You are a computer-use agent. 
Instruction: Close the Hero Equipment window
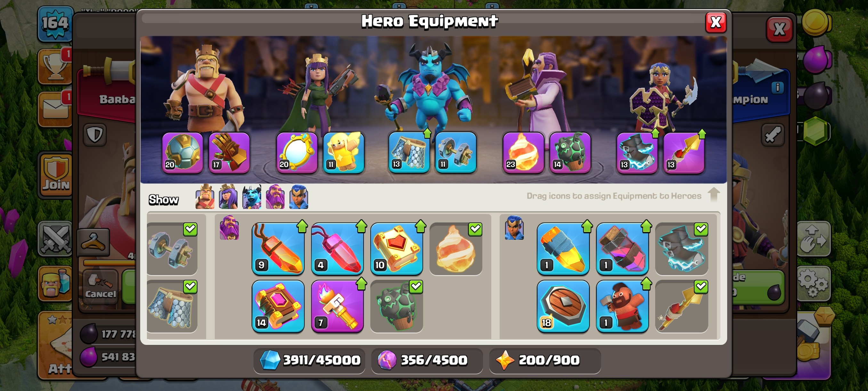click(716, 23)
